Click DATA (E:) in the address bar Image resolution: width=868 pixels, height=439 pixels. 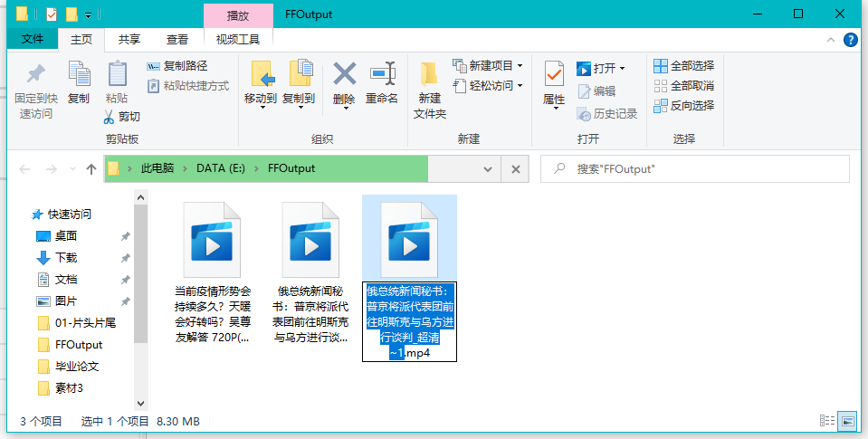220,169
